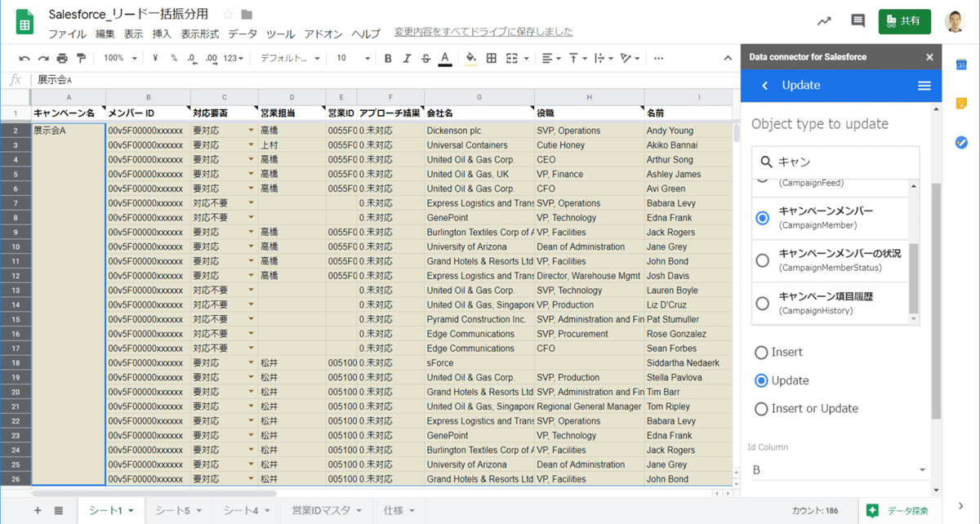Open the fill color bucket picker

[470, 59]
